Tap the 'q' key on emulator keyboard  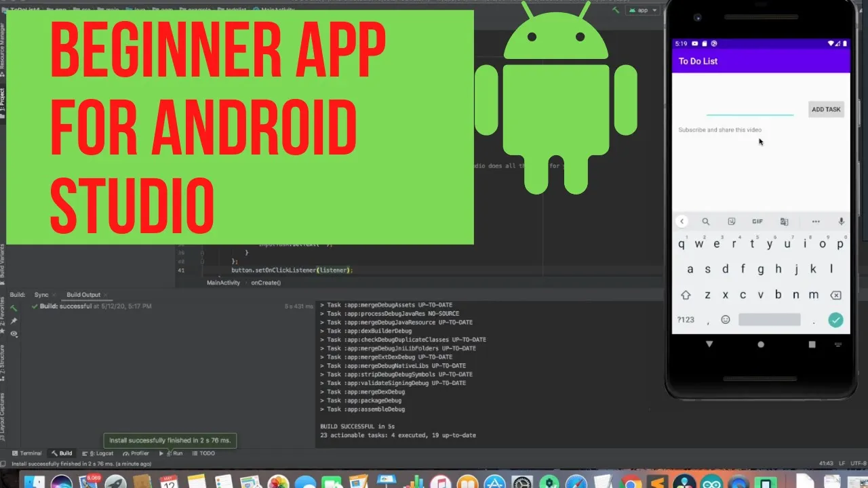coord(682,244)
